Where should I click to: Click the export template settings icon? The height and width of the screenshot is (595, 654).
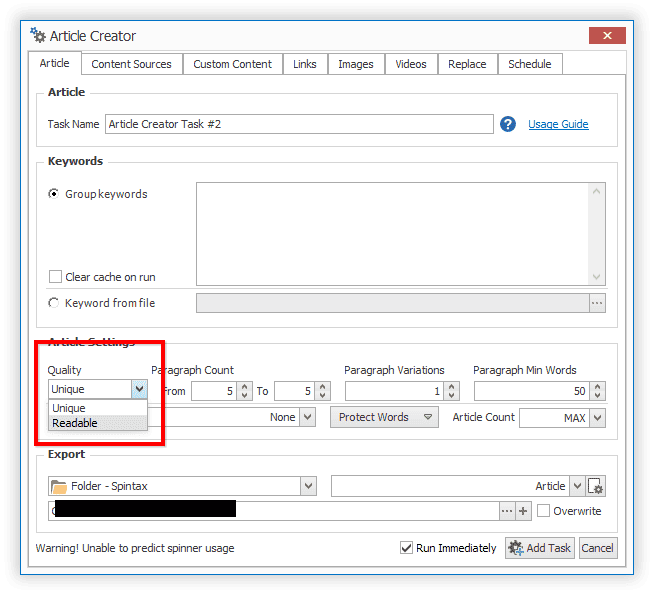click(595, 486)
